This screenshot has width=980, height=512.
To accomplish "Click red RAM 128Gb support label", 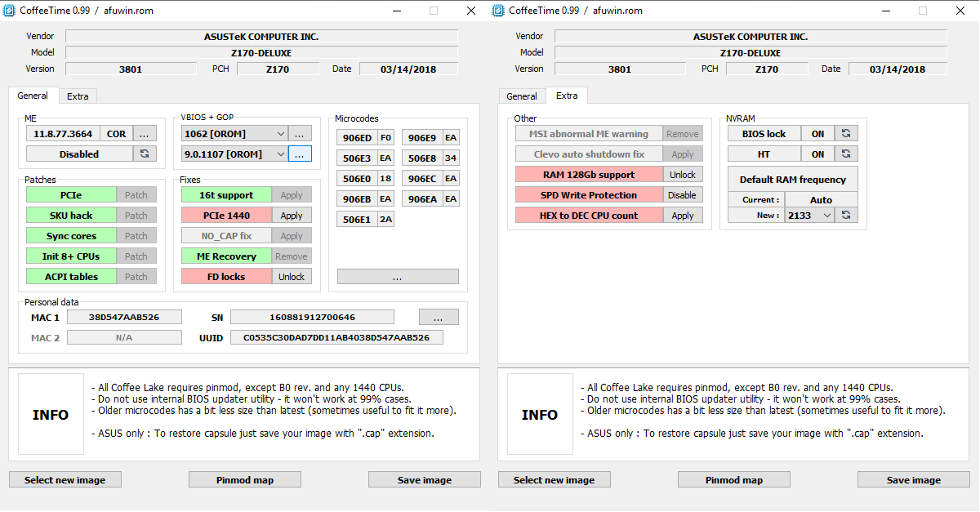I will point(589,174).
